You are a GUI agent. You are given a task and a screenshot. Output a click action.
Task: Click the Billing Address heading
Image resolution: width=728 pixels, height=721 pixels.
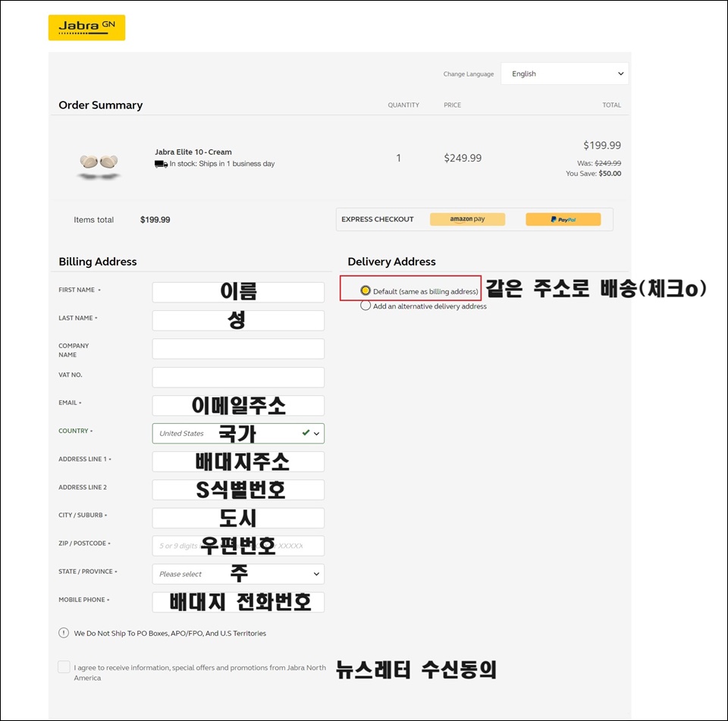click(x=98, y=262)
